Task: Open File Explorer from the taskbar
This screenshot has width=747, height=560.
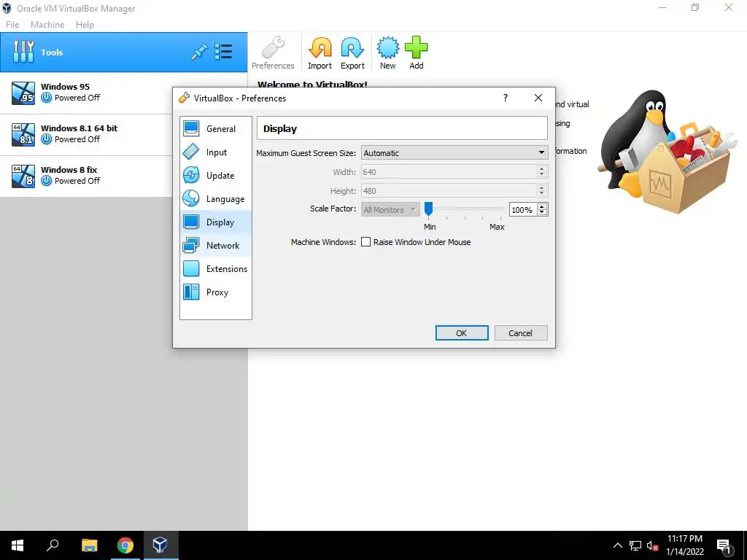Action: coord(89,545)
